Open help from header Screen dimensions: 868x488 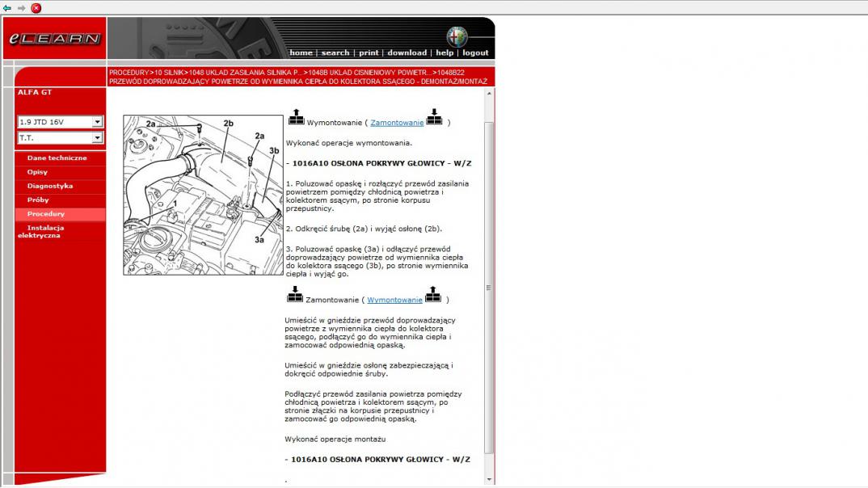click(445, 53)
